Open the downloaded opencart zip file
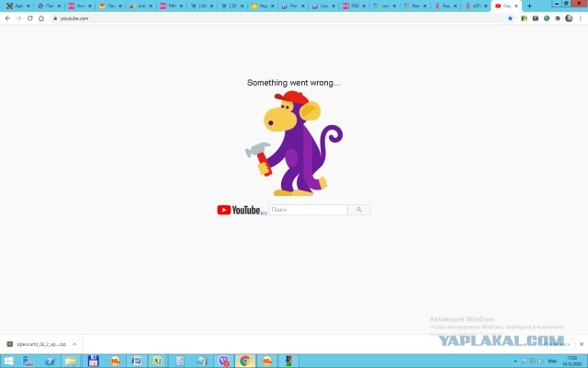The width and height of the screenshot is (588, 368). (x=37, y=344)
